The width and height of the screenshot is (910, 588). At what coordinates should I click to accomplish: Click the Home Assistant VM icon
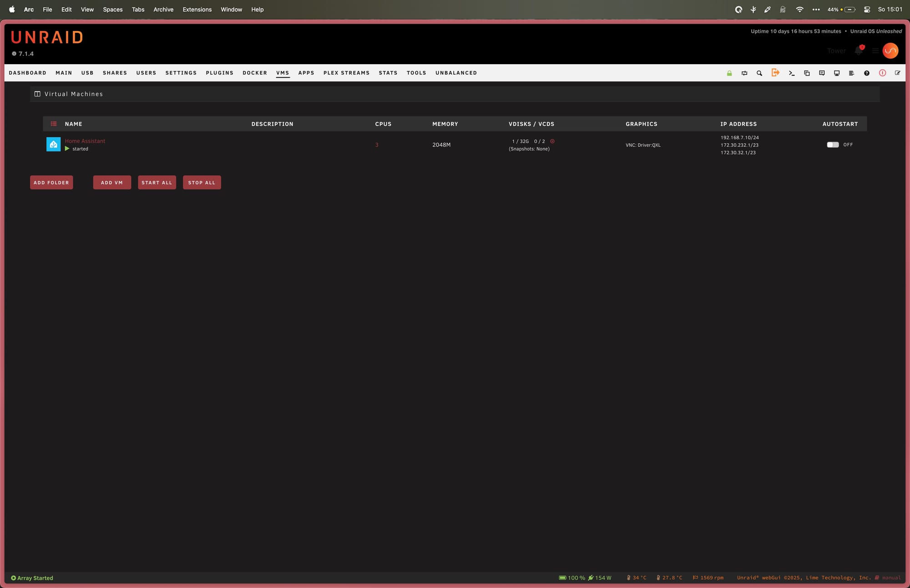[53, 144]
